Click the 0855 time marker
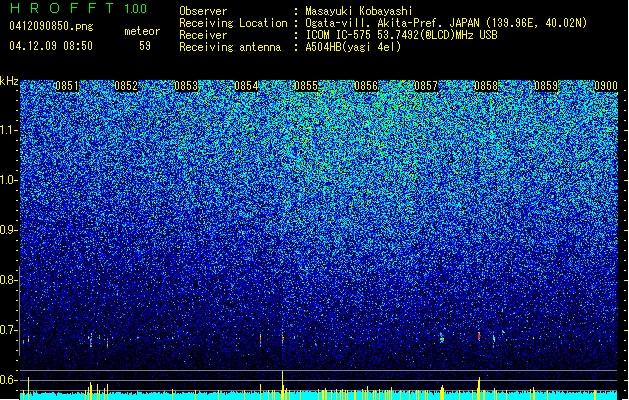Image resolution: width=629 pixels, height=400 pixels. [306, 86]
